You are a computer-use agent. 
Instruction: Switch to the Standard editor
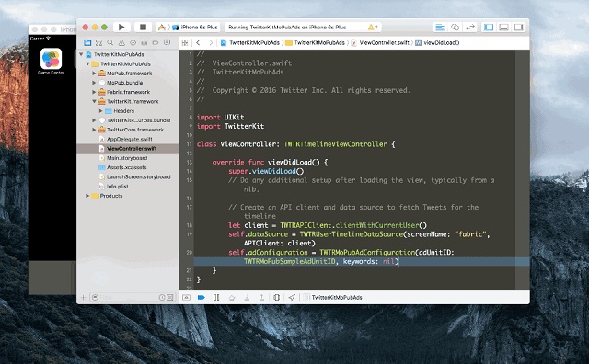(x=440, y=27)
